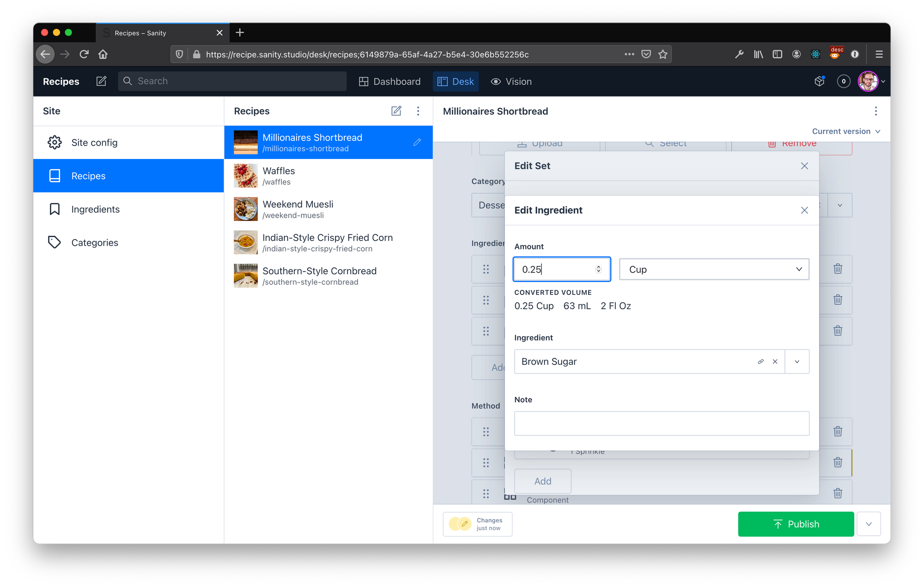Open Millionaires Shortbread document actions menu

pos(875,111)
